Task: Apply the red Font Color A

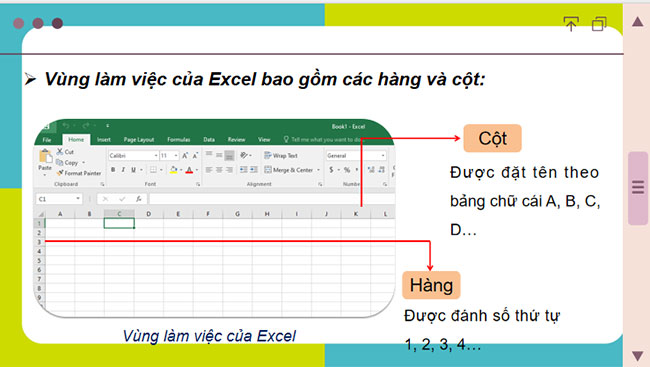Action: [x=189, y=170]
